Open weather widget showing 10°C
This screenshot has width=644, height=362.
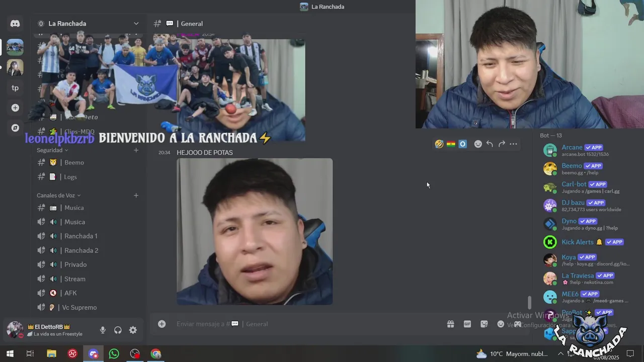point(512,354)
